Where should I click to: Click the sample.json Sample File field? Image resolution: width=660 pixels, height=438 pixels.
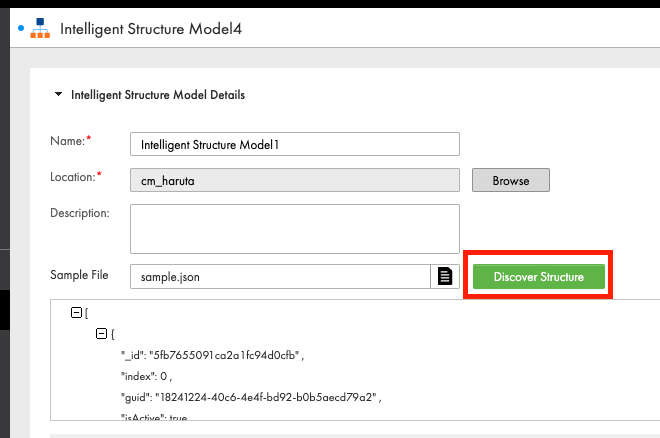pos(280,276)
